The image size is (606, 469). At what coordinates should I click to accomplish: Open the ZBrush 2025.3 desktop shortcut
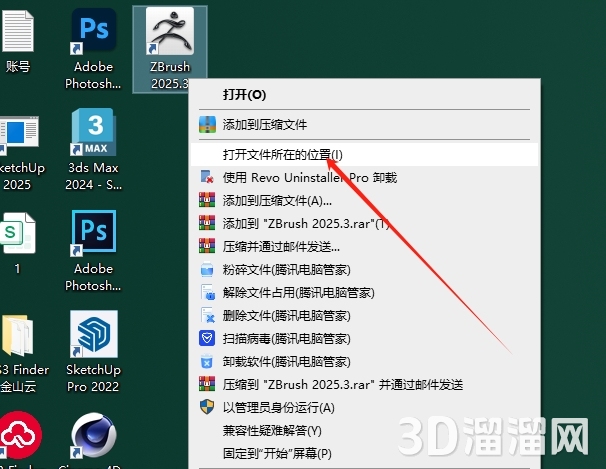click(x=169, y=37)
